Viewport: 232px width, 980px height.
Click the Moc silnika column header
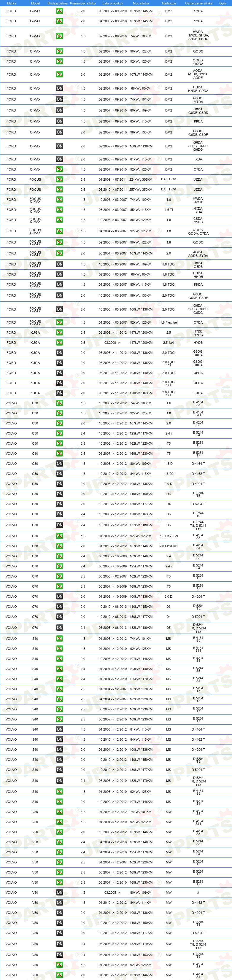(141, 3)
